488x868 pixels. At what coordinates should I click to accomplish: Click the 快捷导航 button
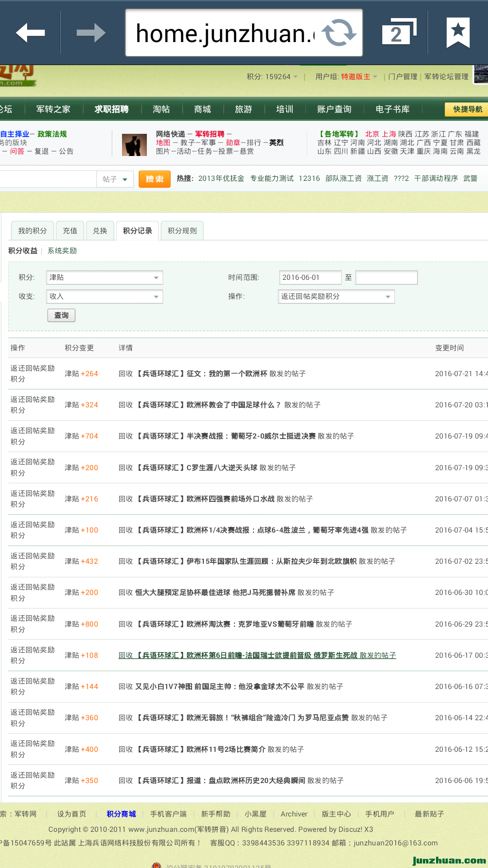click(x=467, y=109)
